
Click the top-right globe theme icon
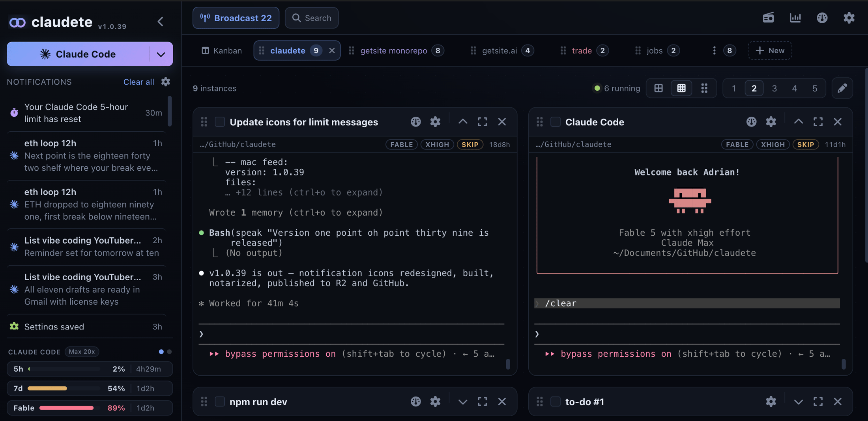(x=822, y=18)
